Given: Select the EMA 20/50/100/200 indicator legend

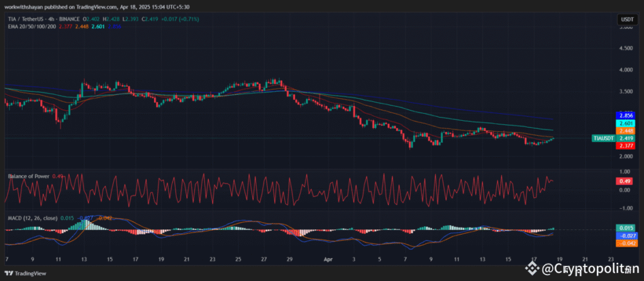Looking at the screenshot, I should (x=30, y=26).
